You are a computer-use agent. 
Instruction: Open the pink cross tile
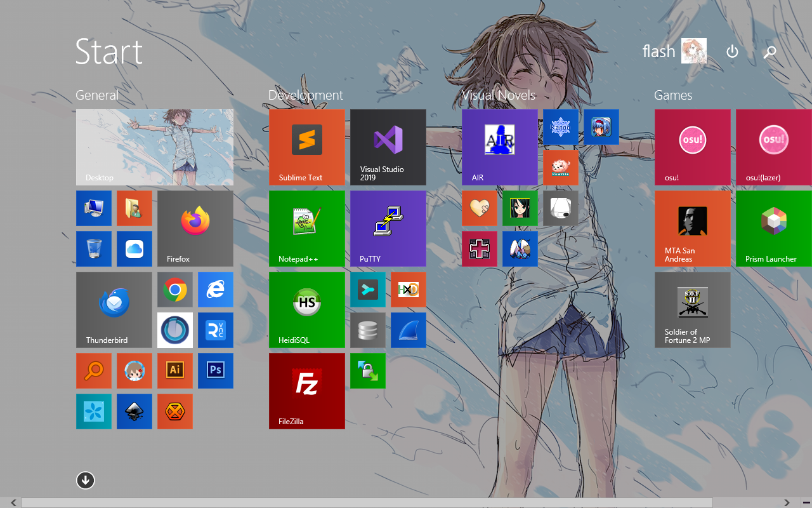click(480, 249)
